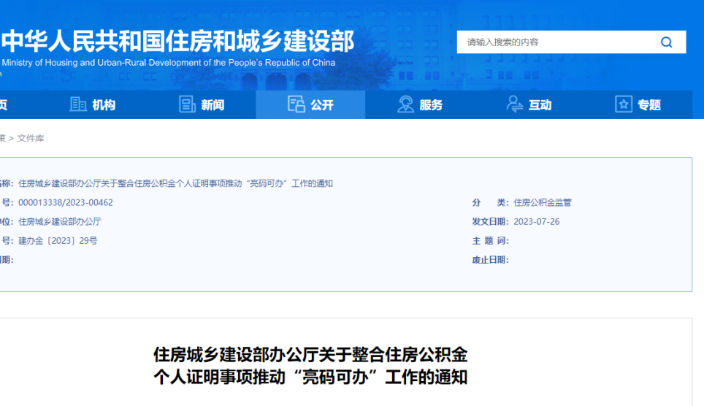704x406 pixels.
Task: Click the 机构 building icon
Action: click(x=78, y=104)
